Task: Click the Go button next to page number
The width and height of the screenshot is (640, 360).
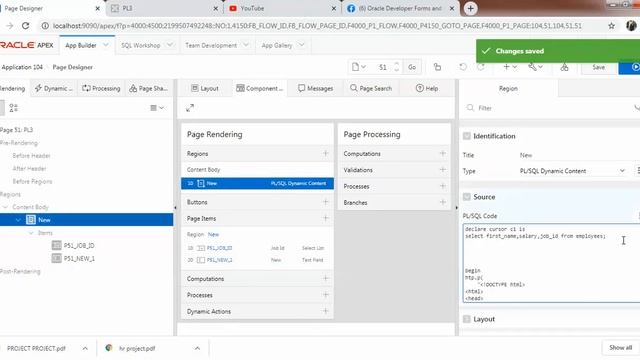Action: coord(412,67)
